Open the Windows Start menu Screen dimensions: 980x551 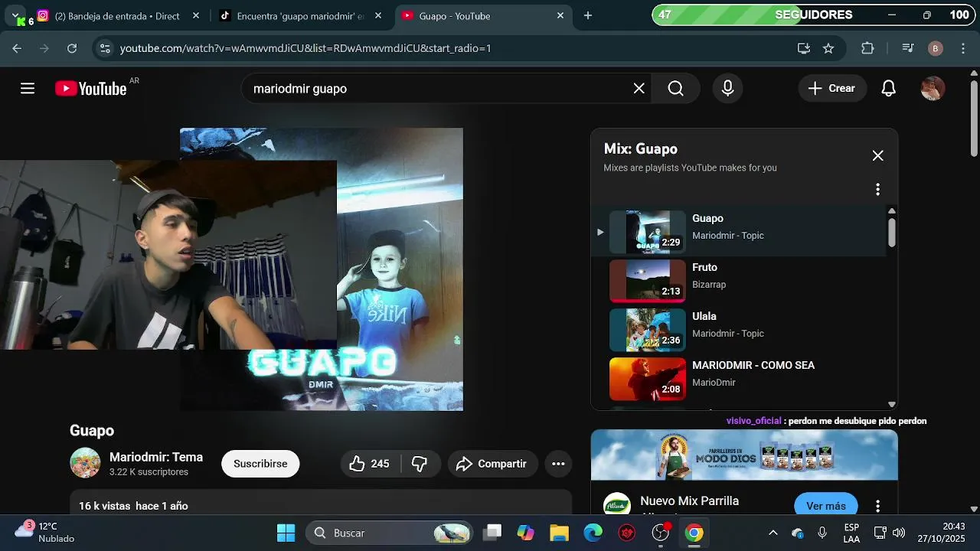click(286, 533)
